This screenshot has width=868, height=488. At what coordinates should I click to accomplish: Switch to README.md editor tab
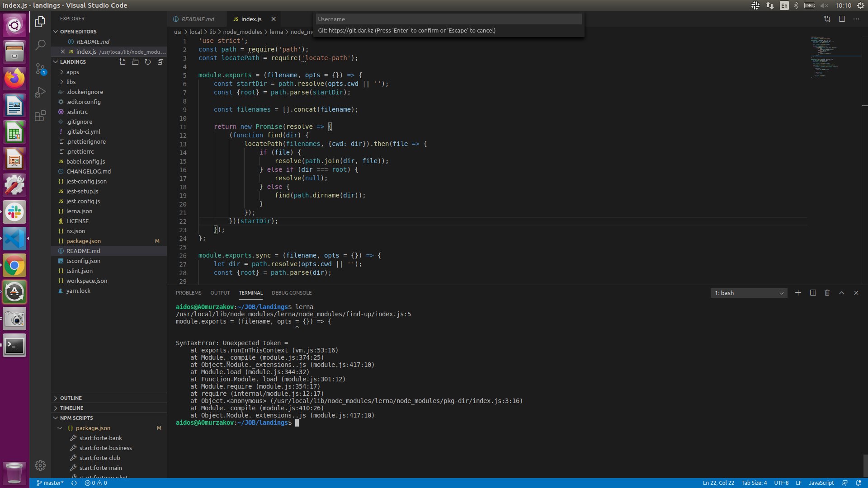(198, 19)
